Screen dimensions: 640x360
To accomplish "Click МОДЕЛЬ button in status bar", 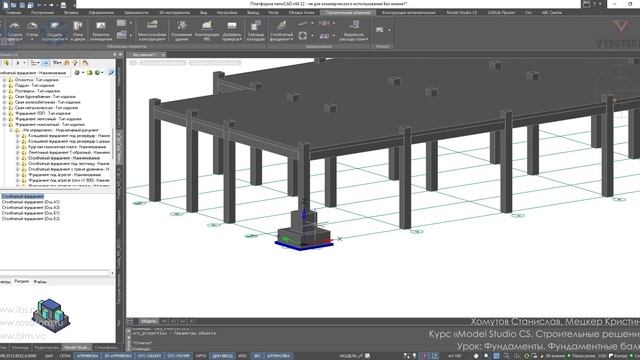I will (x=347, y=356).
